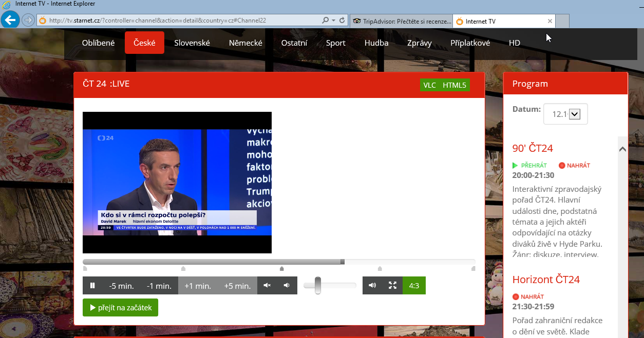Open the Oblíbené channel category
644x338 pixels.
98,43
